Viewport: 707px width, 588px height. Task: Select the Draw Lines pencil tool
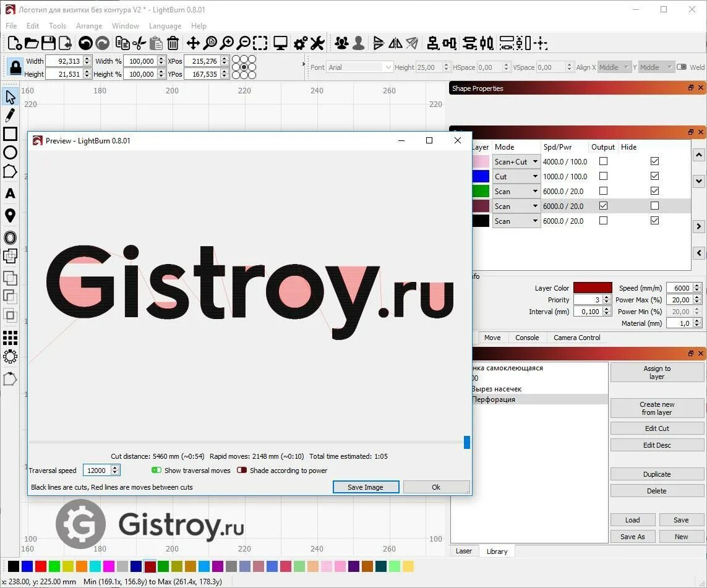(10, 115)
